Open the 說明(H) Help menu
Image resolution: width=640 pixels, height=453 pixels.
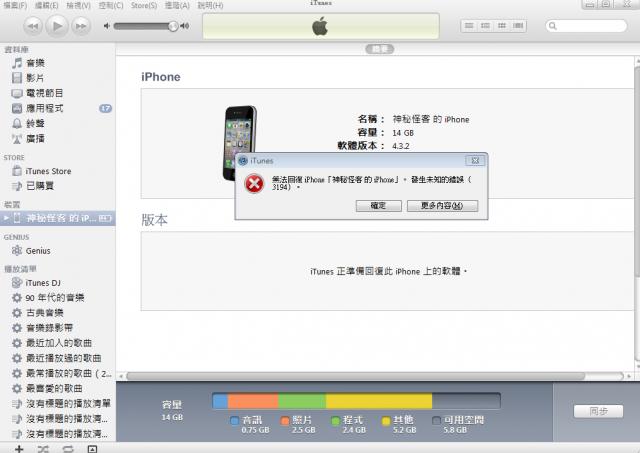click(210, 6)
